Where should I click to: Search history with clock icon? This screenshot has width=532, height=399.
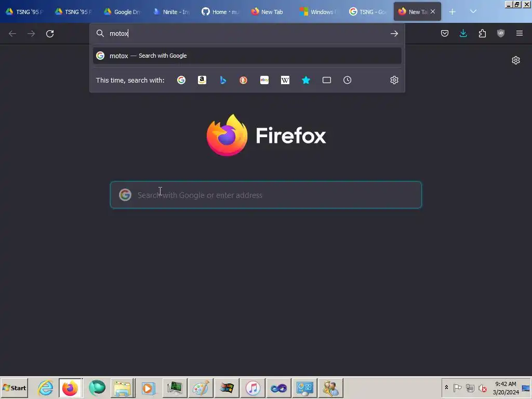pyautogui.click(x=347, y=80)
